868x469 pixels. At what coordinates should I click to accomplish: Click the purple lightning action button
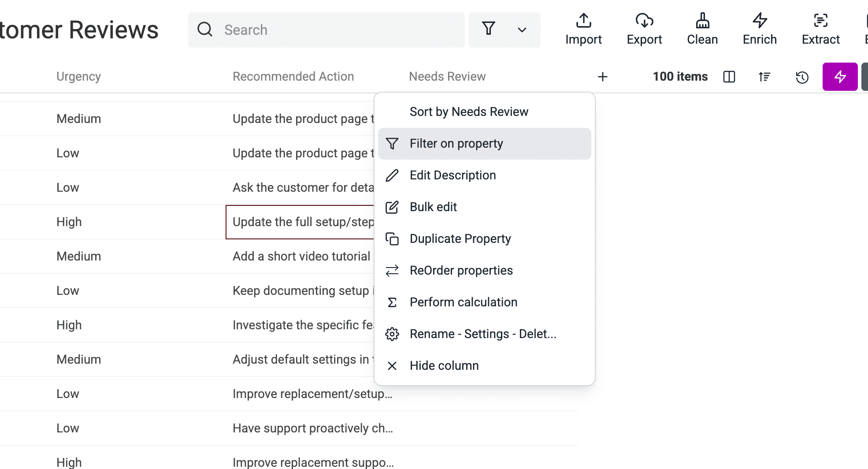click(840, 77)
